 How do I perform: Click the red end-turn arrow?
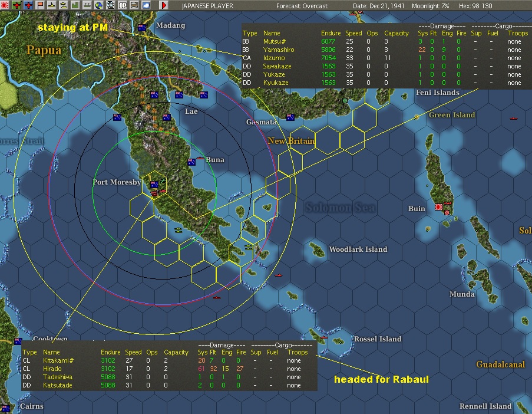(x=164, y=5)
